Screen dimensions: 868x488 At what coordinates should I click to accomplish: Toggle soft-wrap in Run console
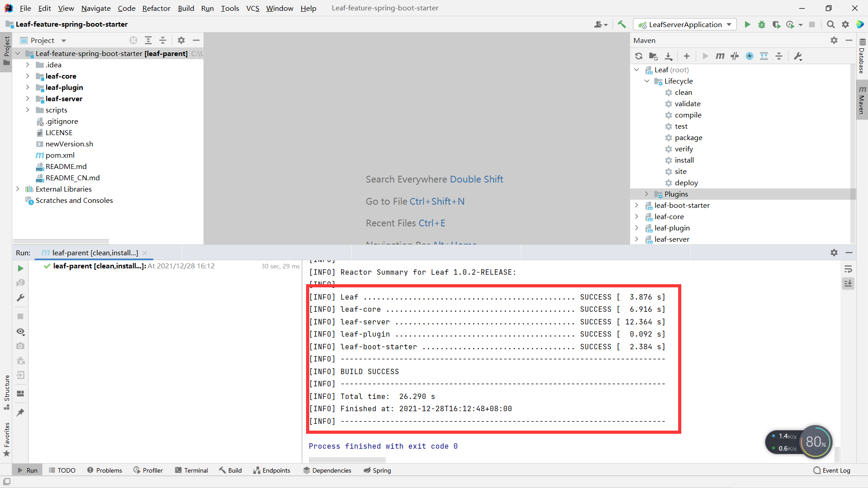[x=848, y=269]
